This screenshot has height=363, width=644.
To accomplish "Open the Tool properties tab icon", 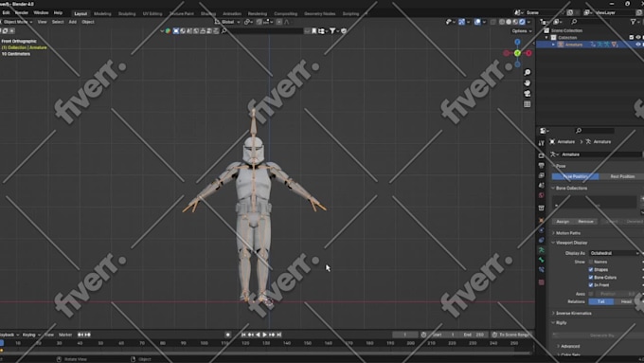I will click(x=542, y=143).
